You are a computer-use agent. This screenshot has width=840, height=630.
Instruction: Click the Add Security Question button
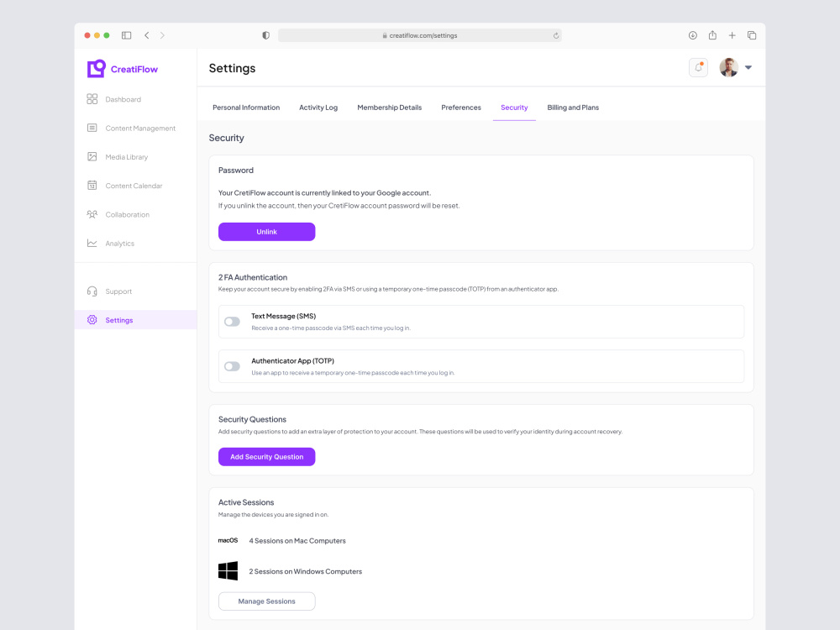tap(267, 457)
